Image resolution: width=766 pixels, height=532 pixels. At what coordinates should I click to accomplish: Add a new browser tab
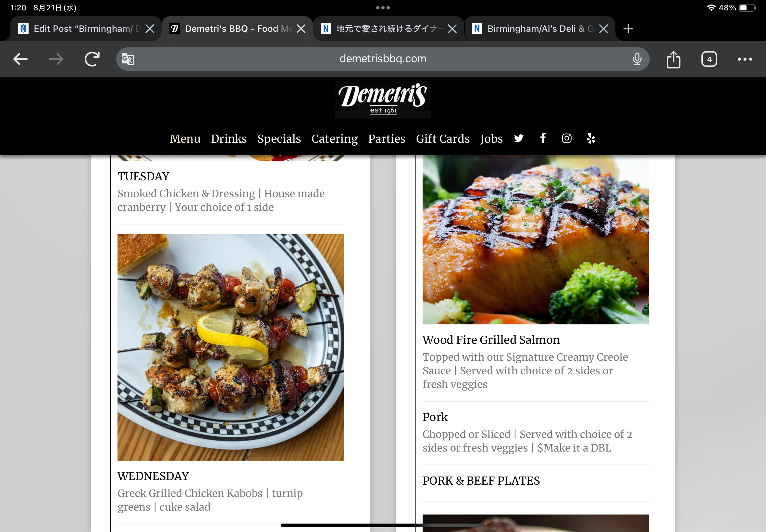coord(628,29)
